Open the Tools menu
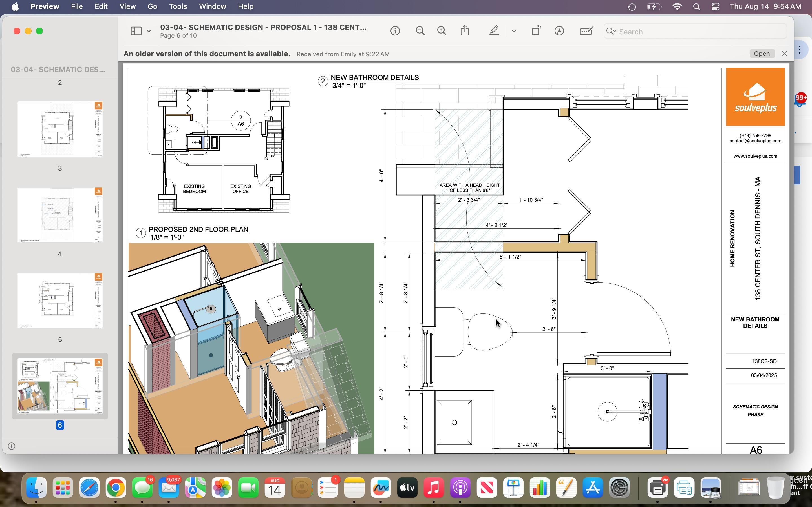This screenshot has width=812, height=507. pos(178,7)
